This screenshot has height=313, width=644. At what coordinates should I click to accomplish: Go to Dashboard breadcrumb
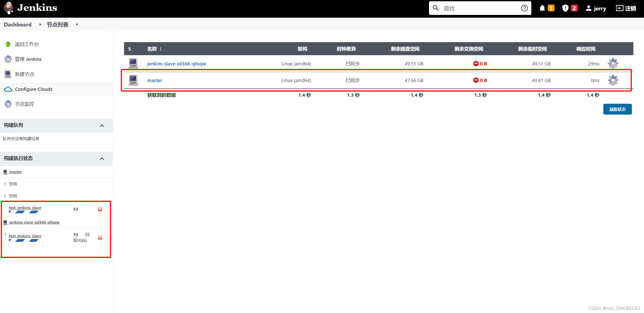tap(18, 24)
